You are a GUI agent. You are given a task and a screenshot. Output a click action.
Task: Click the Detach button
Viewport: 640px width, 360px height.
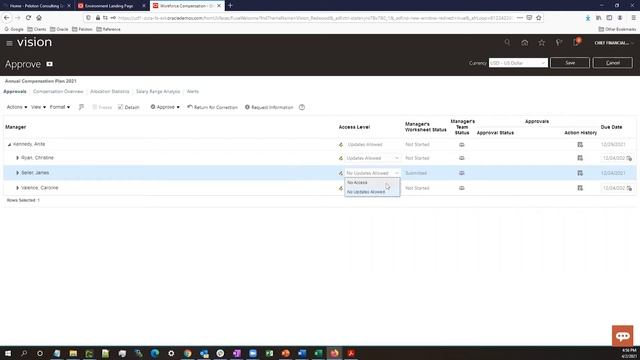click(x=129, y=107)
